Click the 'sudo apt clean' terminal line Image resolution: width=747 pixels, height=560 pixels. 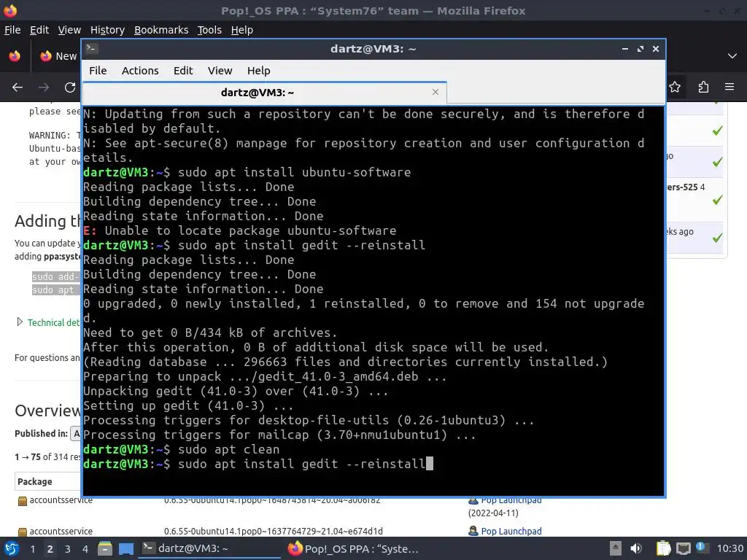182,449
